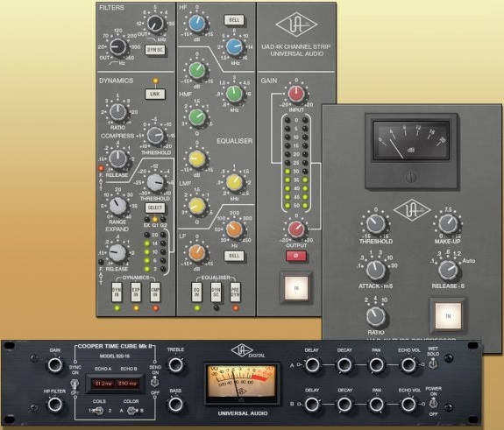Flip the SYNC on/off switch

pyautogui.click(x=75, y=384)
